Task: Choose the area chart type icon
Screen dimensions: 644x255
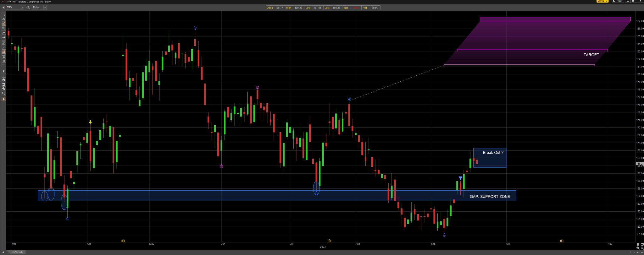Action: tap(4, 37)
